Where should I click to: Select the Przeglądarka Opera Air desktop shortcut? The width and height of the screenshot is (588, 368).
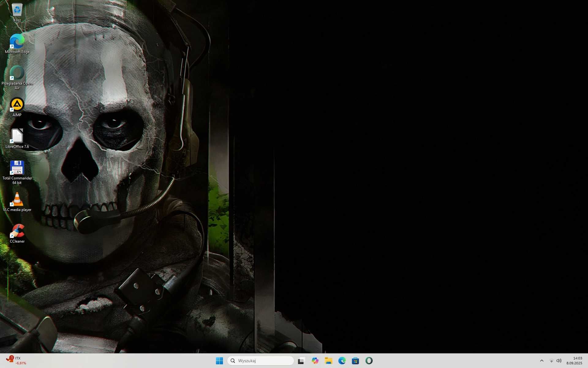point(17,78)
